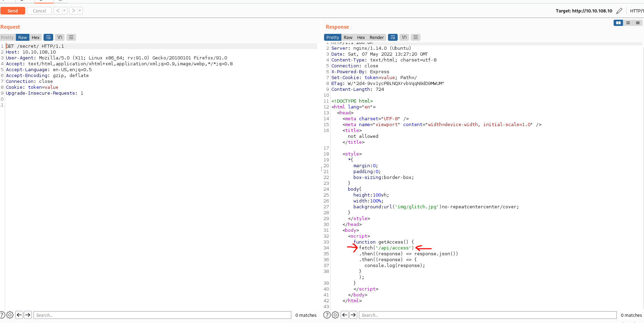Edit the target with pencil icon

click(619, 11)
